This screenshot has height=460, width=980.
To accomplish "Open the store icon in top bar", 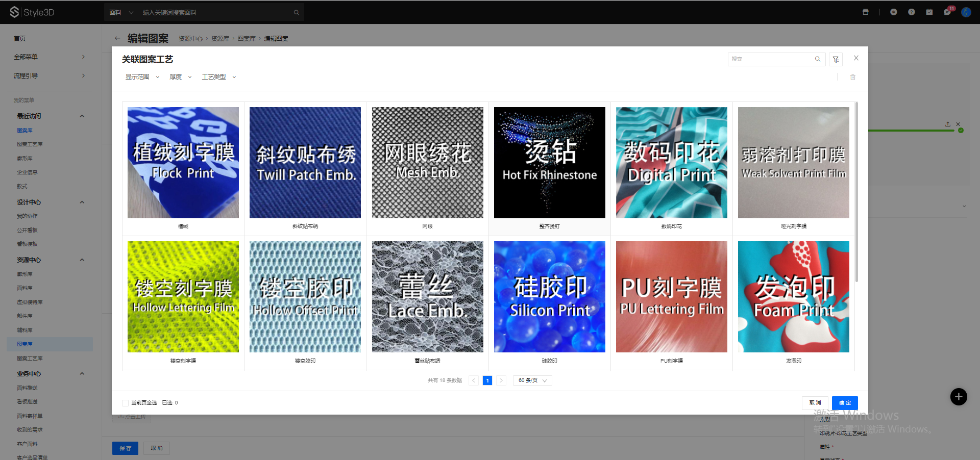I will pos(866,12).
